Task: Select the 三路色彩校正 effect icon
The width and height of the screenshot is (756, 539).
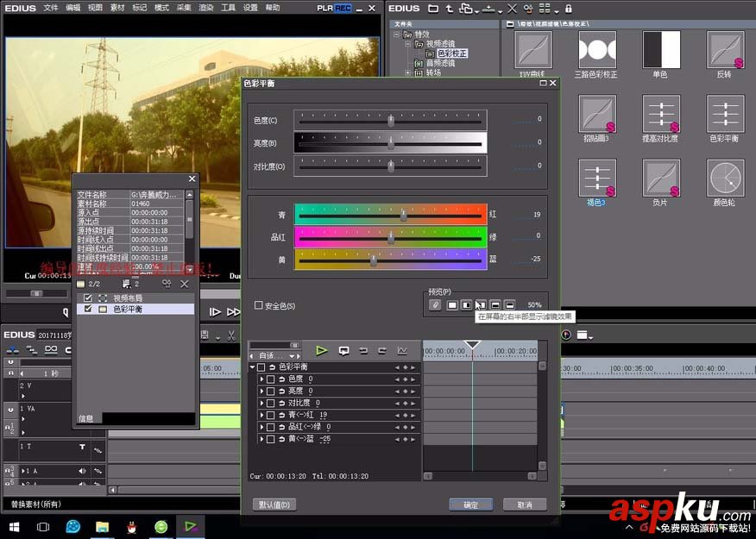Action: (597, 50)
